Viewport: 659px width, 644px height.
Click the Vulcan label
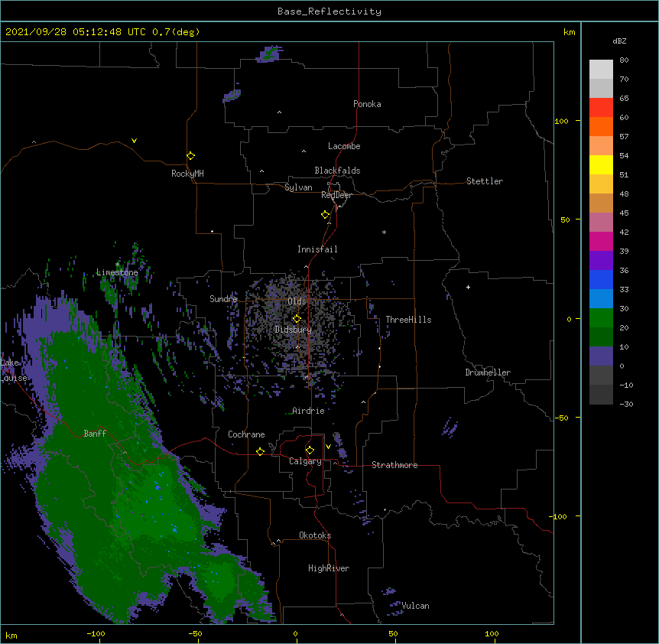tap(415, 606)
